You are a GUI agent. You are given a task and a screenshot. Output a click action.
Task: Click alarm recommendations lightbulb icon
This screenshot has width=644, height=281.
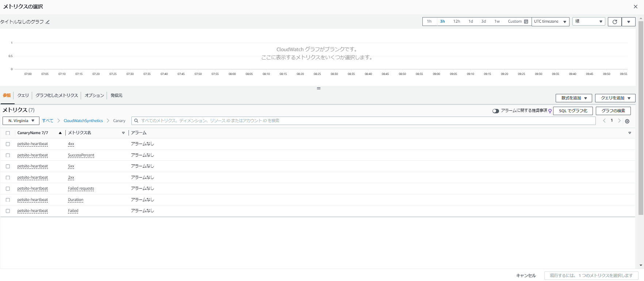[550, 111]
